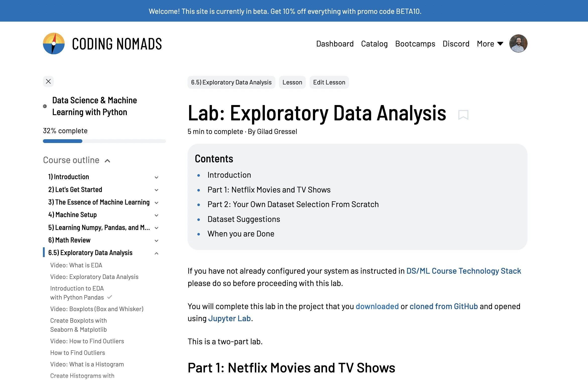Image resolution: width=588 pixels, height=382 pixels.
Task: Open Video: What is EDA lesson
Action: pos(76,265)
